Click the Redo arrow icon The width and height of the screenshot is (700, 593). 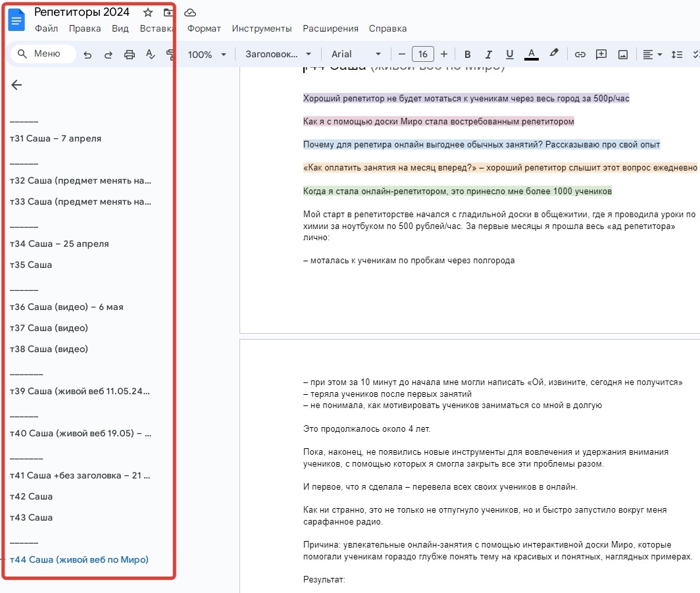point(108,55)
